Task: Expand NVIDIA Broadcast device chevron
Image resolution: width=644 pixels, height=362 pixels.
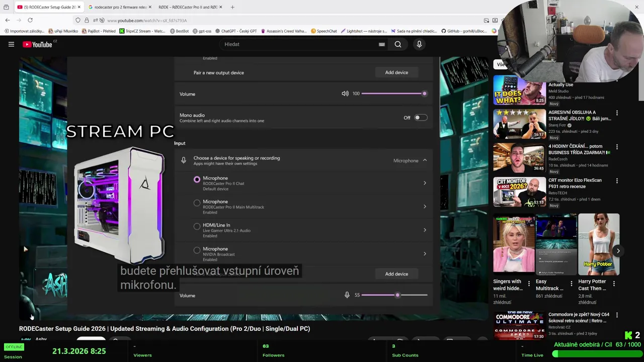Action: click(425, 254)
